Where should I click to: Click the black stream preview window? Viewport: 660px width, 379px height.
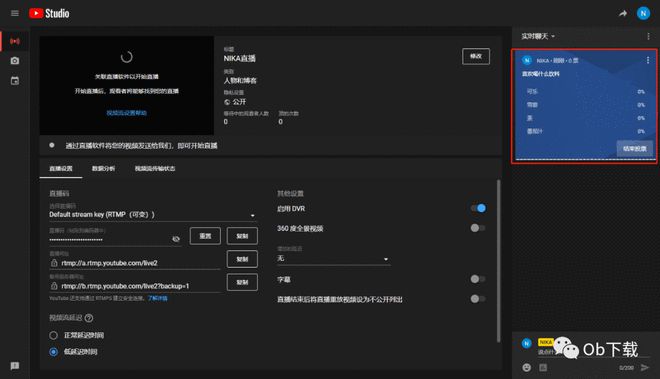(x=127, y=85)
